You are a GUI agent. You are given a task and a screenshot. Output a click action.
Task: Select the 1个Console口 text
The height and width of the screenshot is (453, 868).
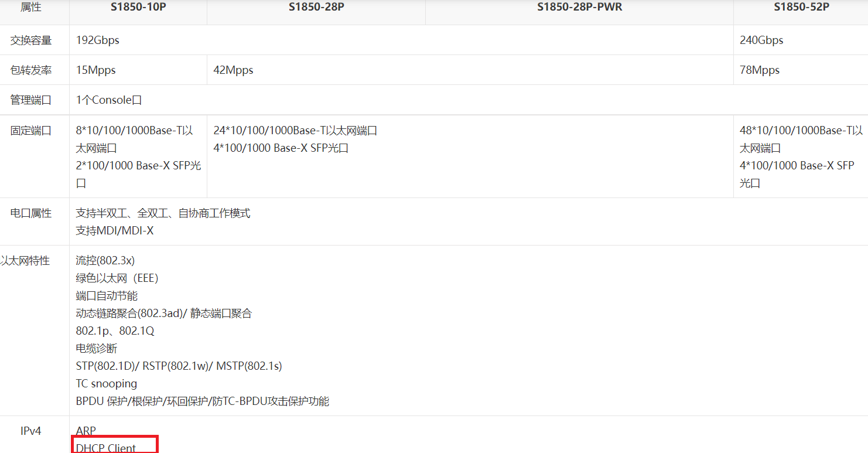[109, 100]
